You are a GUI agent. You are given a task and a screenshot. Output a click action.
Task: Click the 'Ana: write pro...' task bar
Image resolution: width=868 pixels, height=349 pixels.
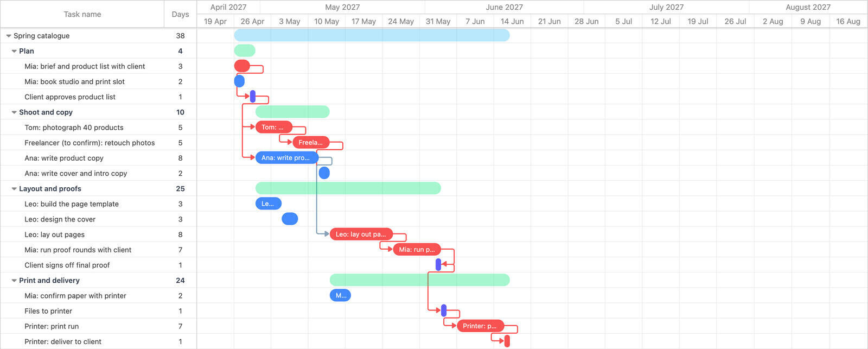tap(287, 158)
